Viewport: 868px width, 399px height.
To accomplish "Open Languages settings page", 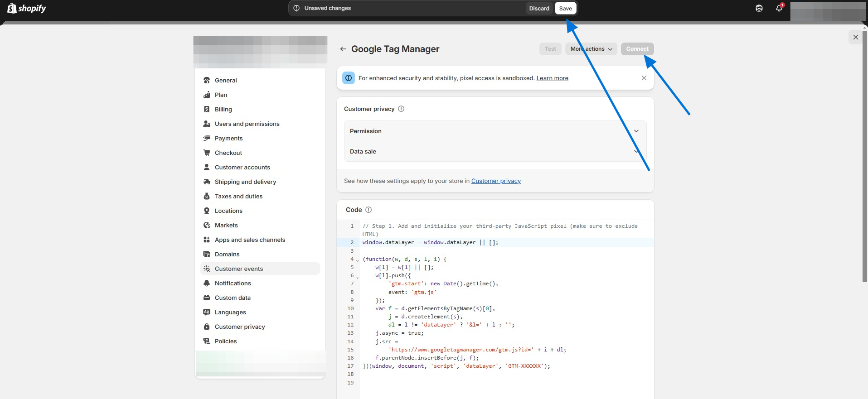I will tap(260, 312).
